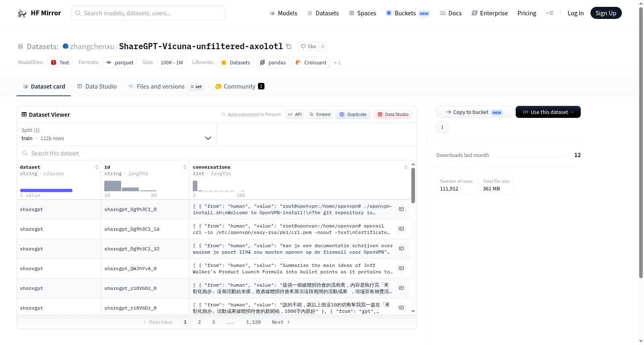Viewport: 644px width, 345px height.
Task: Click the Sign Up button
Action: (606, 13)
